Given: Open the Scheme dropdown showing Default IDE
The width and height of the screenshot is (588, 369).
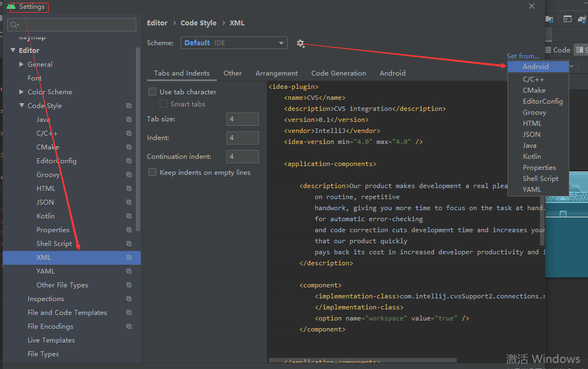Looking at the screenshot, I should (234, 42).
